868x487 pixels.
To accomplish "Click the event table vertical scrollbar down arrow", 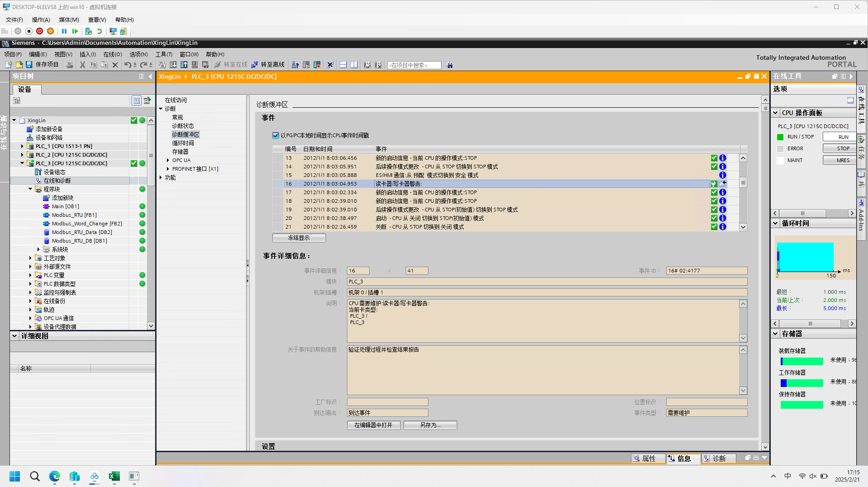I will [x=743, y=227].
